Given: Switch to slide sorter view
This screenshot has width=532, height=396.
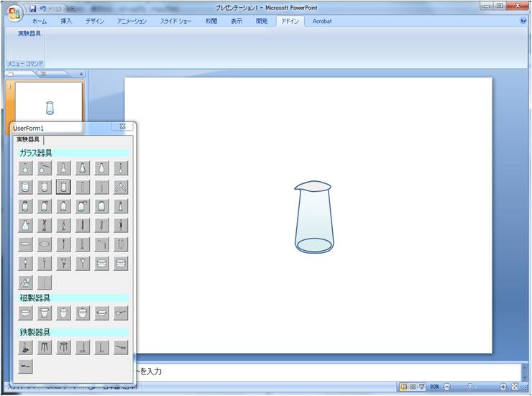Looking at the screenshot, I should 413,387.
